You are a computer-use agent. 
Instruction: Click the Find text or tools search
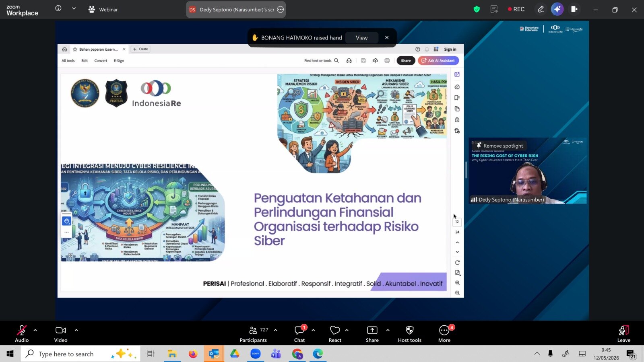coord(321,61)
